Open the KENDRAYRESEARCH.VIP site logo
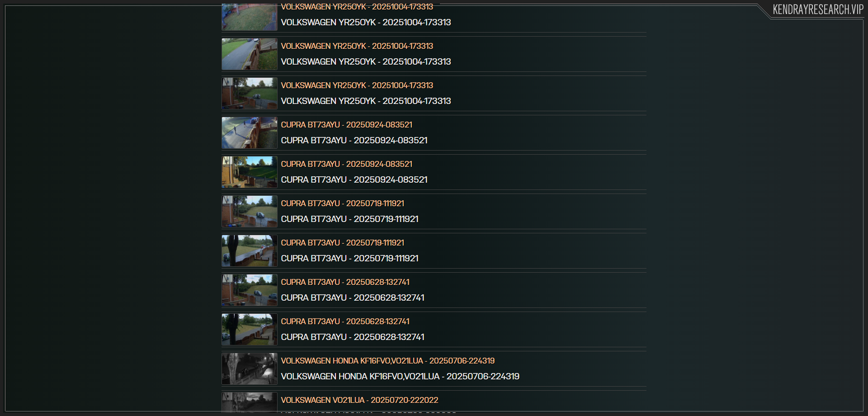Viewport: 868px width, 416px height. (818, 9)
